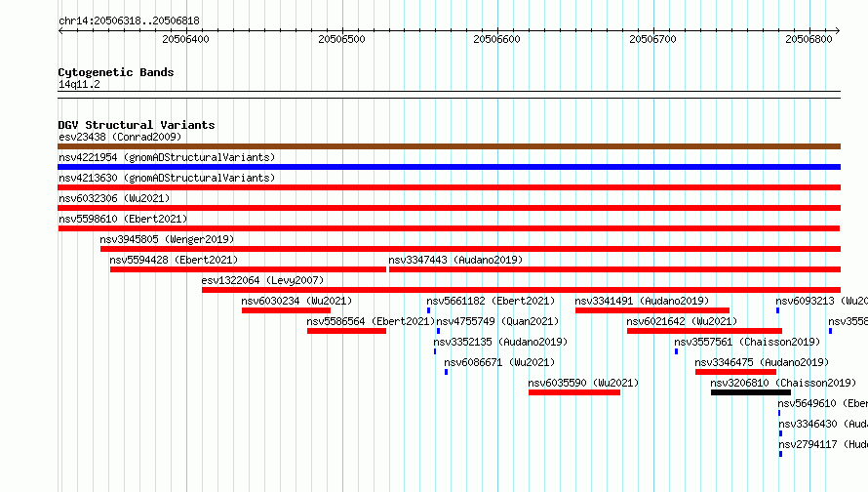Click the blue marker under nsv6093213
The height and width of the screenshot is (492, 868).
pos(777,310)
